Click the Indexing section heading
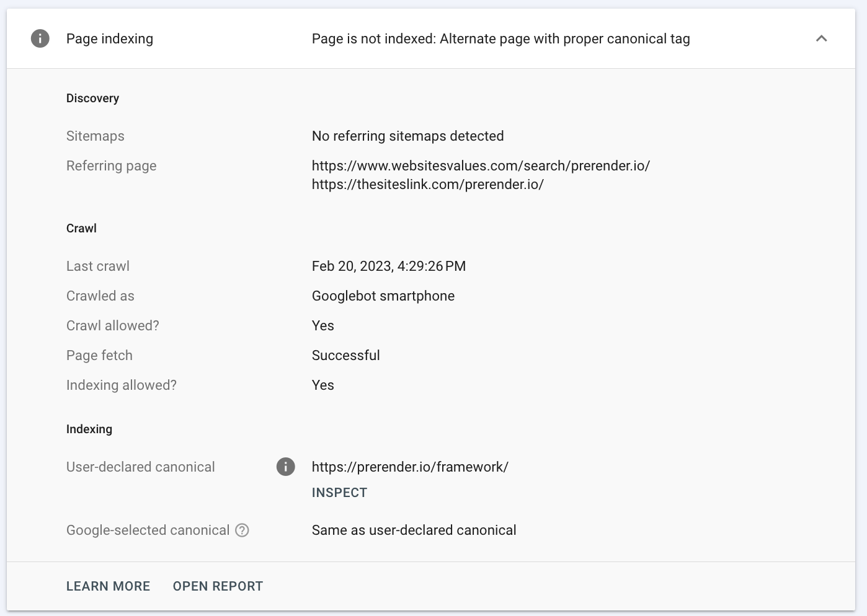Image resolution: width=867 pixels, height=616 pixels. click(89, 429)
